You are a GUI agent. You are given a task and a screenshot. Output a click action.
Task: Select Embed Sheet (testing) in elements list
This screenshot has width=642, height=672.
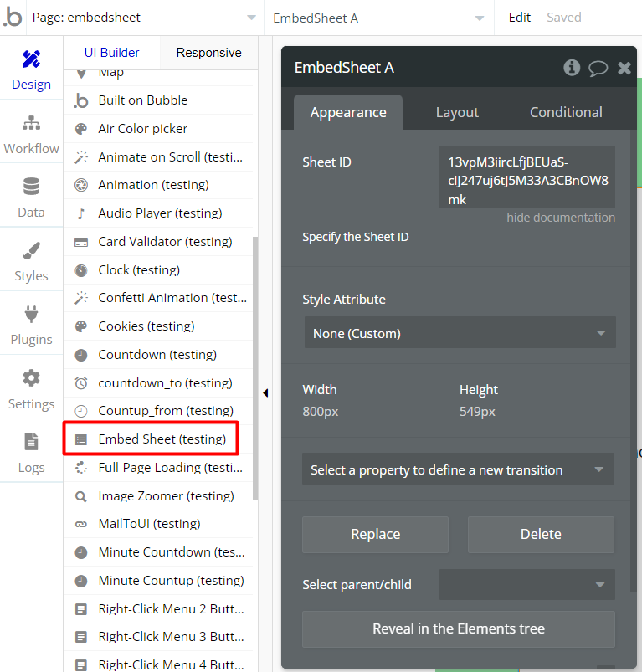click(151, 439)
